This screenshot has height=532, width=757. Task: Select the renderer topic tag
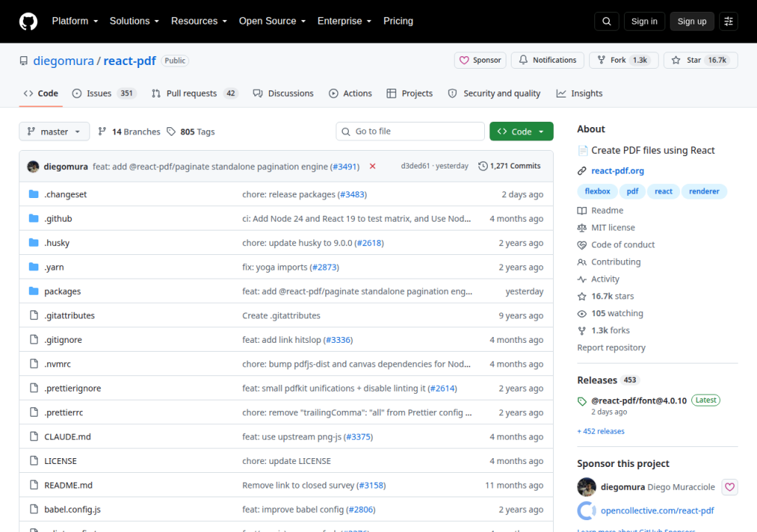pos(704,191)
